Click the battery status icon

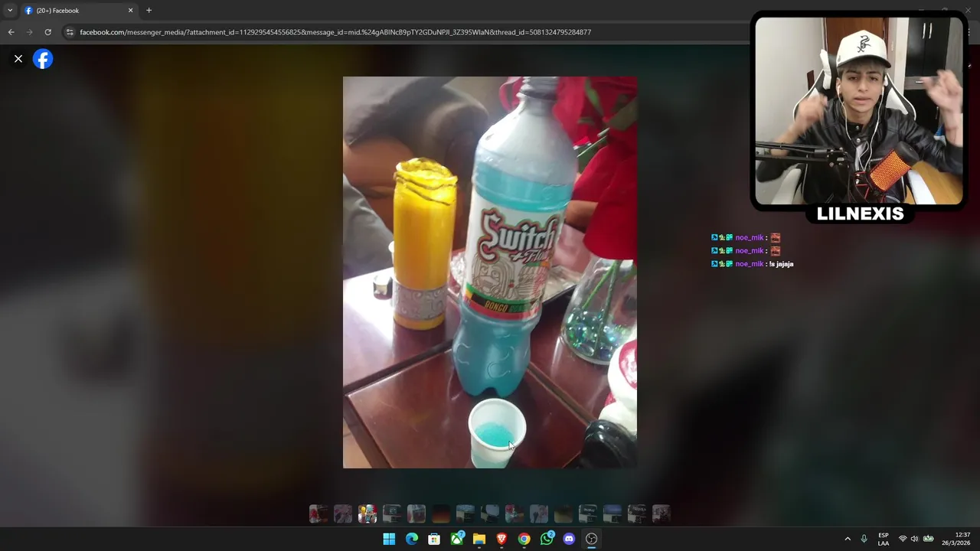(x=929, y=539)
